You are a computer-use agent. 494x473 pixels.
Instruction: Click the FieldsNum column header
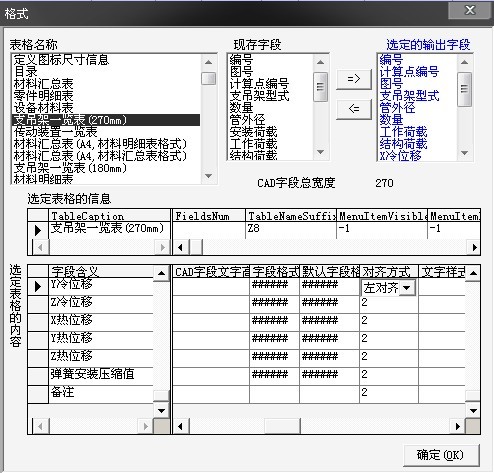click(209, 216)
